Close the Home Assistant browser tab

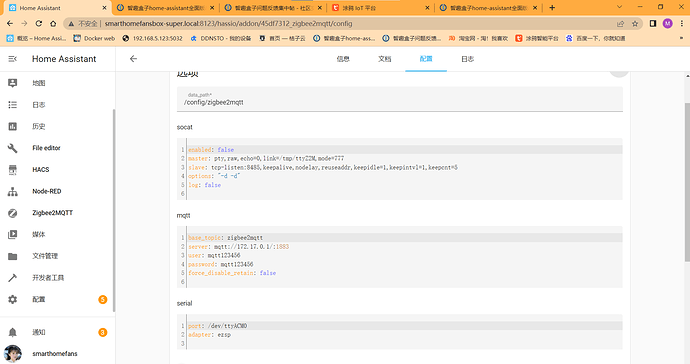pyautogui.click(x=104, y=8)
